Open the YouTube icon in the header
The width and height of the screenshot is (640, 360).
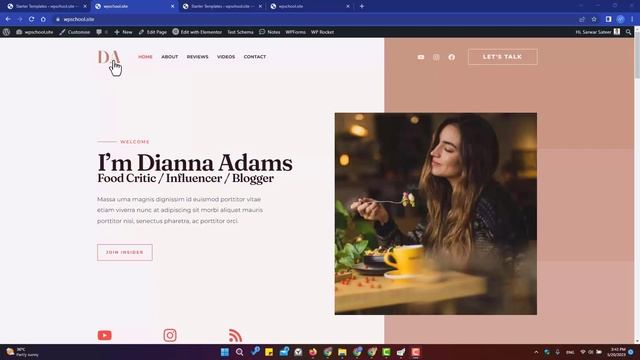421,57
